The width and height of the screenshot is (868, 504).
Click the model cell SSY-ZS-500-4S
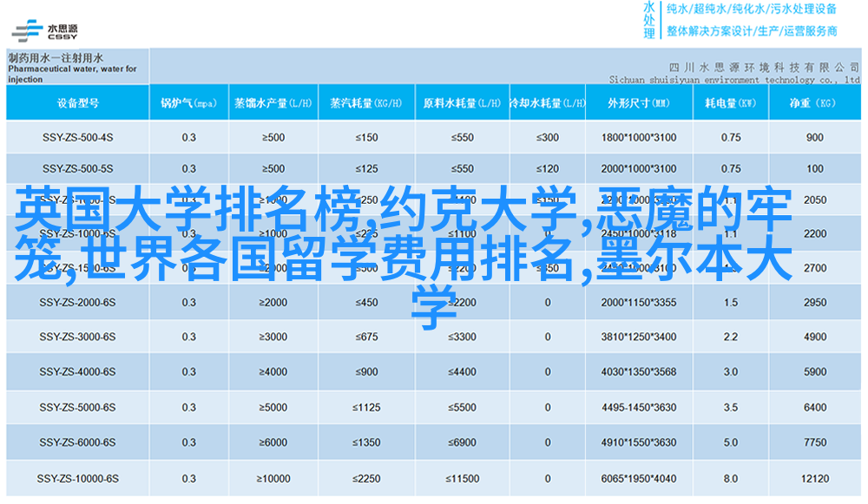coord(78,137)
